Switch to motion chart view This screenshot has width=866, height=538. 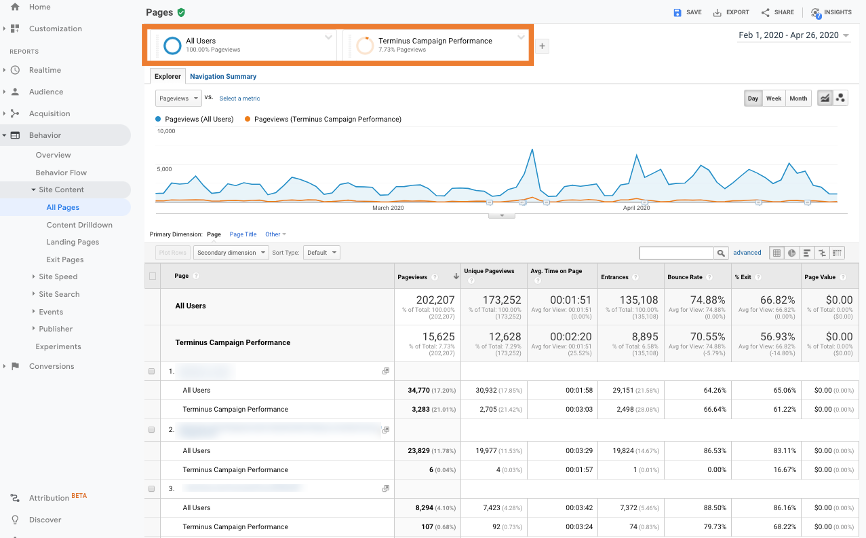click(x=840, y=98)
